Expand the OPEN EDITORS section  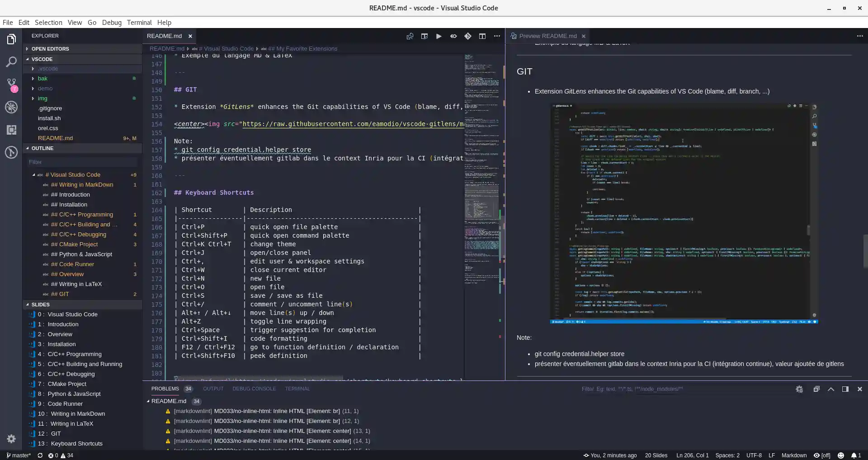point(50,49)
